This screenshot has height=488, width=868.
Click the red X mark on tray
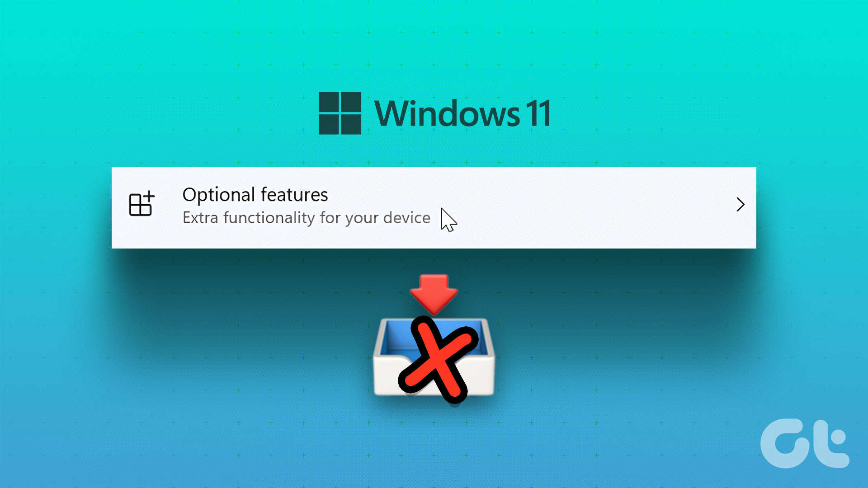(x=438, y=360)
